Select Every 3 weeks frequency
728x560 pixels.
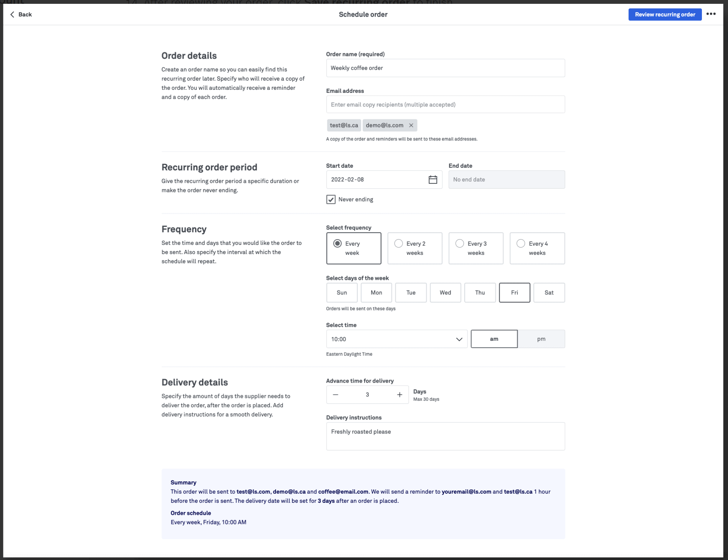click(476, 248)
